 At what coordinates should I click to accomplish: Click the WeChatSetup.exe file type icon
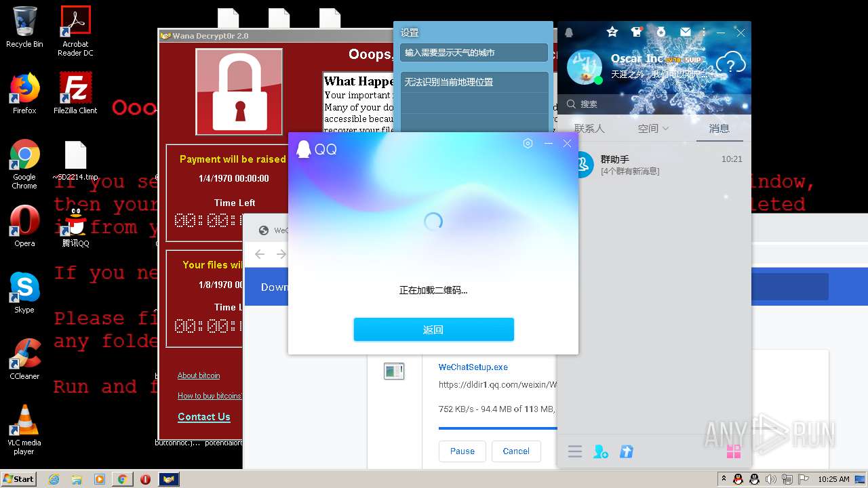(394, 371)
